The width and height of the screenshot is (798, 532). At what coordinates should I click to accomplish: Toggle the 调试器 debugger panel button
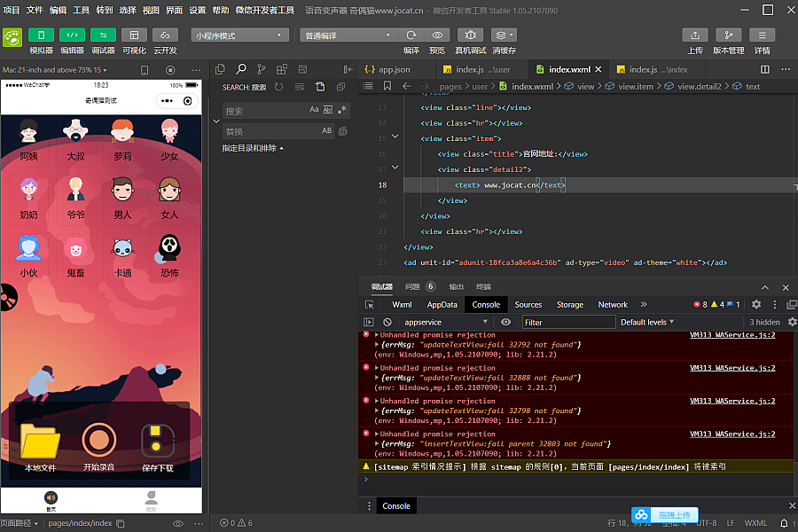[104, 35]
